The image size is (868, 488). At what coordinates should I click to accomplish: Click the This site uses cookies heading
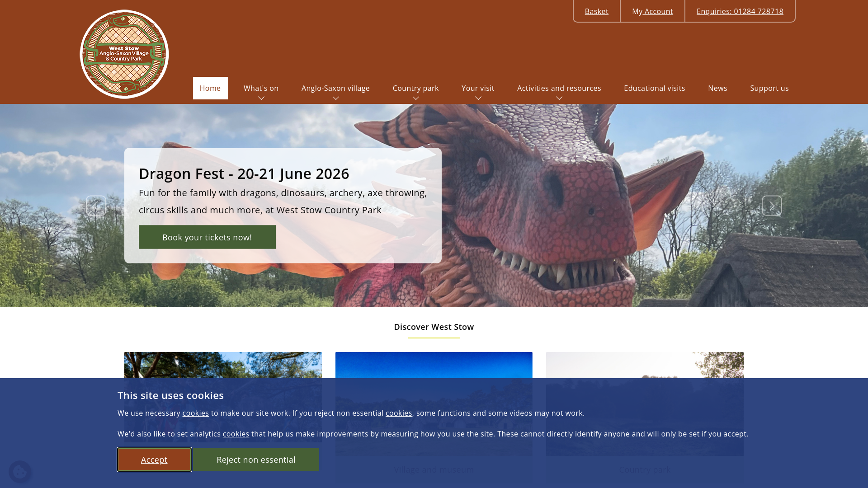click(x=170, y=395)
